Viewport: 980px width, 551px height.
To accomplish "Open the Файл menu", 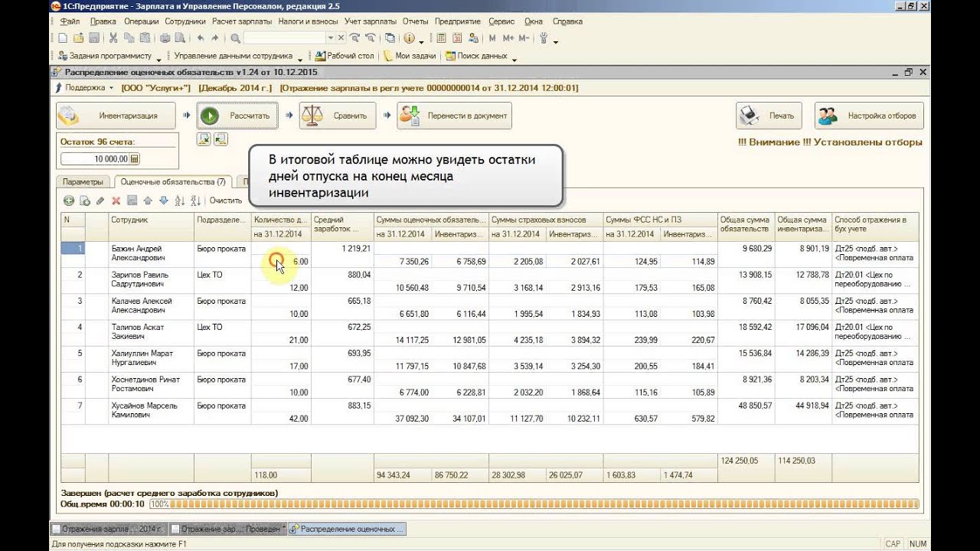I will click(69, 21).
